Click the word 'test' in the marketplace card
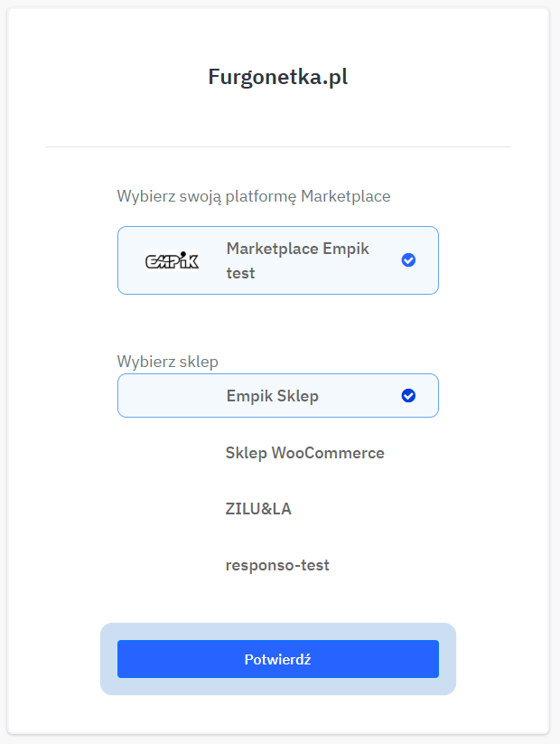Screen dimensions: 560x744 (x=240, y=272)
